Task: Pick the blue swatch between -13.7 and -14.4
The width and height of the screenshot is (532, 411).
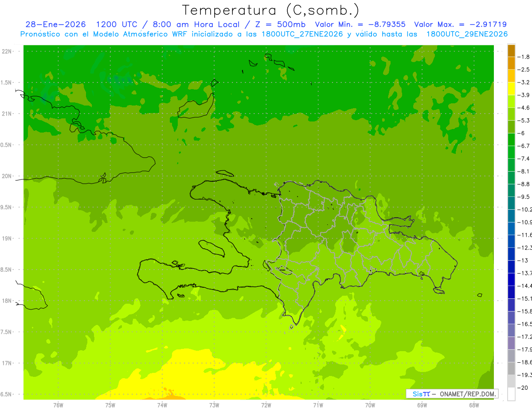Action: point(511,279)
